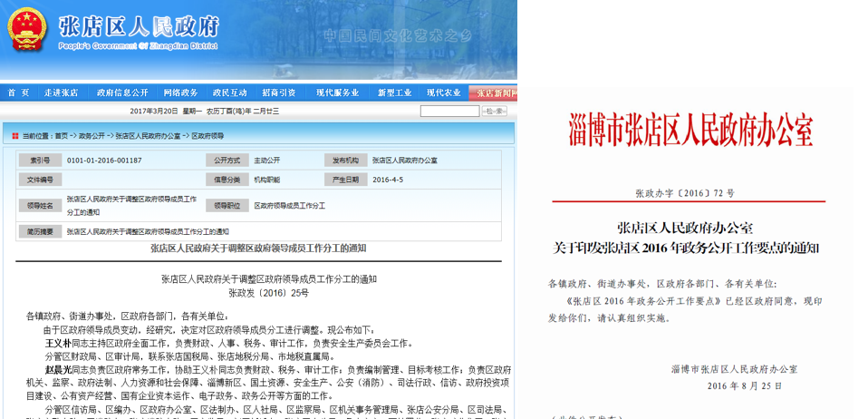Follow the 首页 breadcrumb link

61,135
